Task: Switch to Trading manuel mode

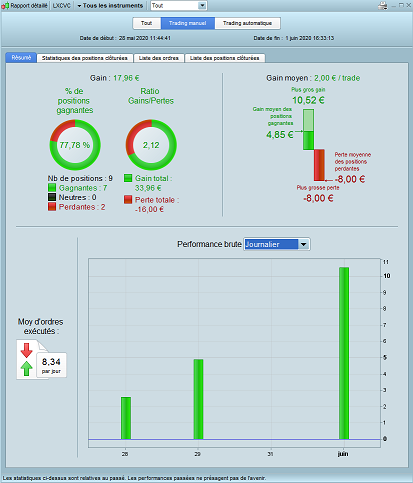Action: click(x=188, y=23)
